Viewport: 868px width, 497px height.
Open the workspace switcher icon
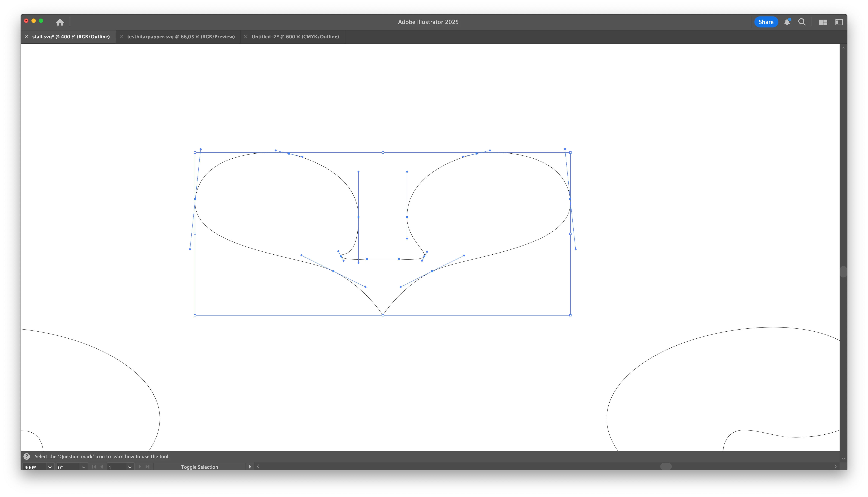(x=839, y=22)
